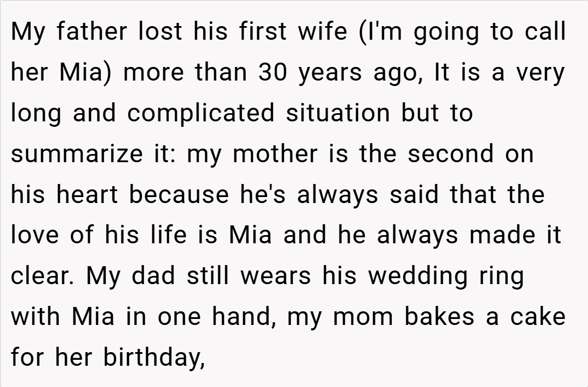
Task: Click the word "wedding"
Action: [x=417, y=277]
